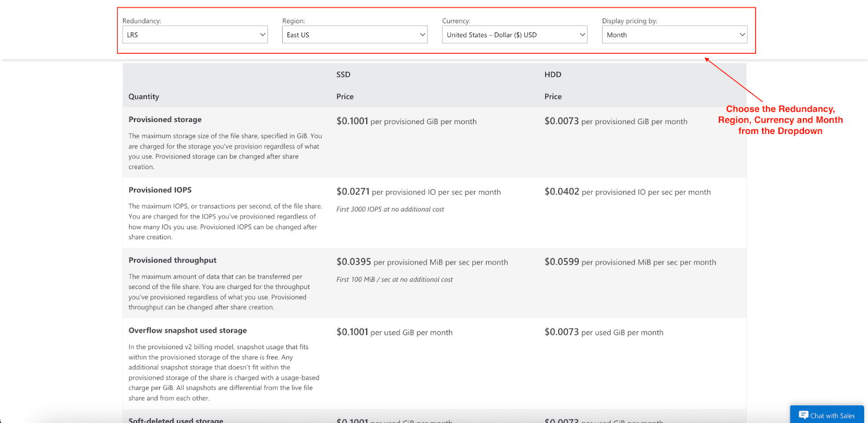Select the SSD column header
Screen dimensions: 868x423
343,75
